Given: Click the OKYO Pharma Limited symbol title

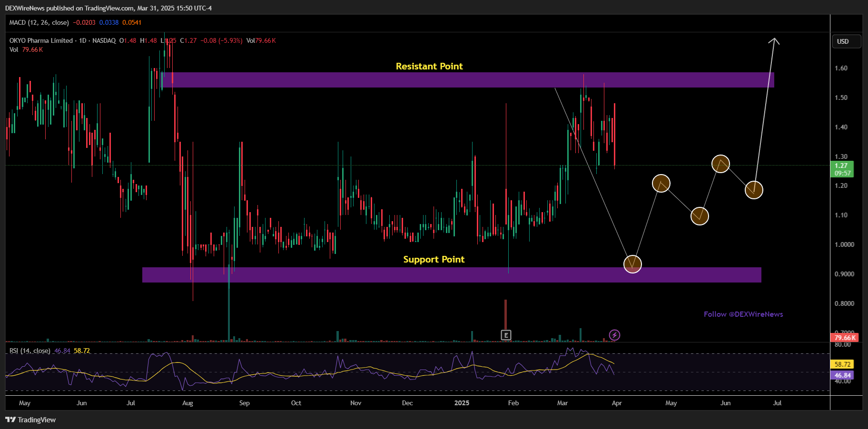Looking at the screenshot, I should [41, 40].
